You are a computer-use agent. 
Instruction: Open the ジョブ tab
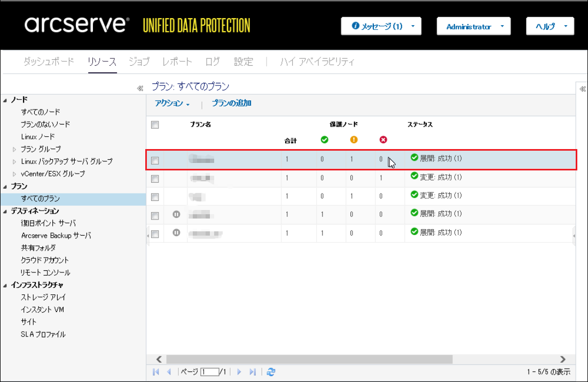tap(139, 62)
